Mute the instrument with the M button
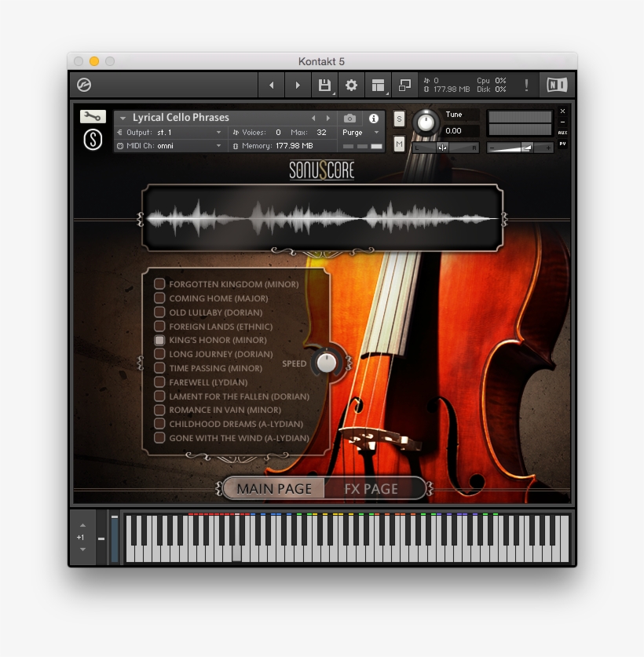The height and width of the screenshot is (657, 644). pyautogui.click(x=397, y=144)
